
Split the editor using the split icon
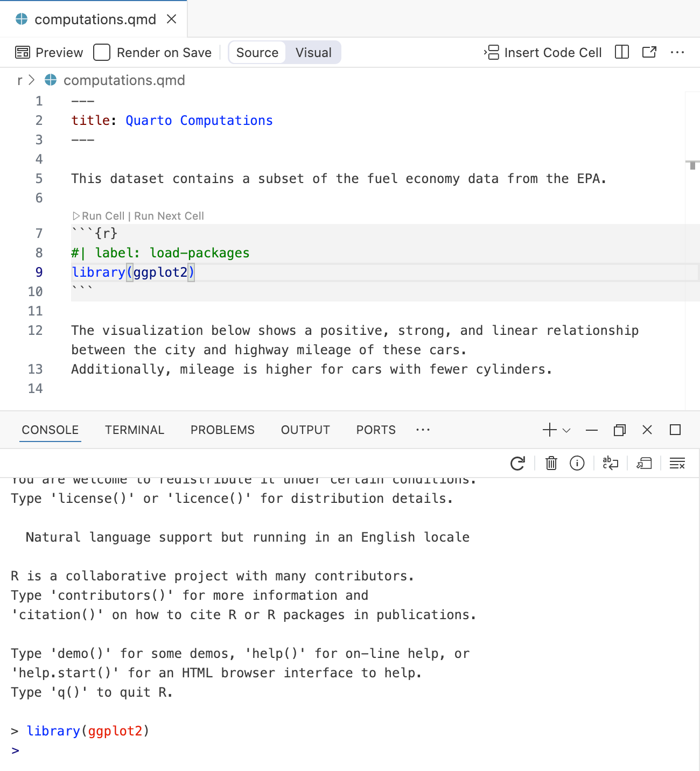click(621, 52)
